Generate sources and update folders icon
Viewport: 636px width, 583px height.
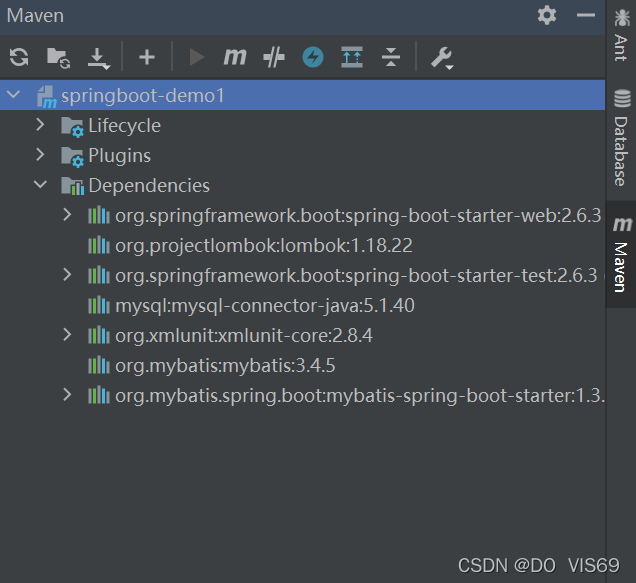pos(58,58)
